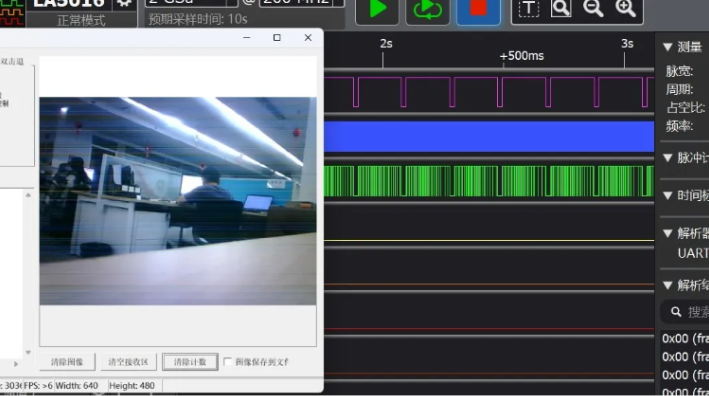Click the 清空接收区 button
709x396 pixels.
point(128,362)
